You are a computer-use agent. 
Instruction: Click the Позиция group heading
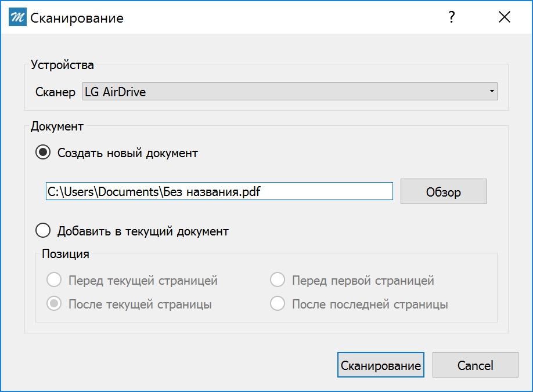click(x=65, y=253)
